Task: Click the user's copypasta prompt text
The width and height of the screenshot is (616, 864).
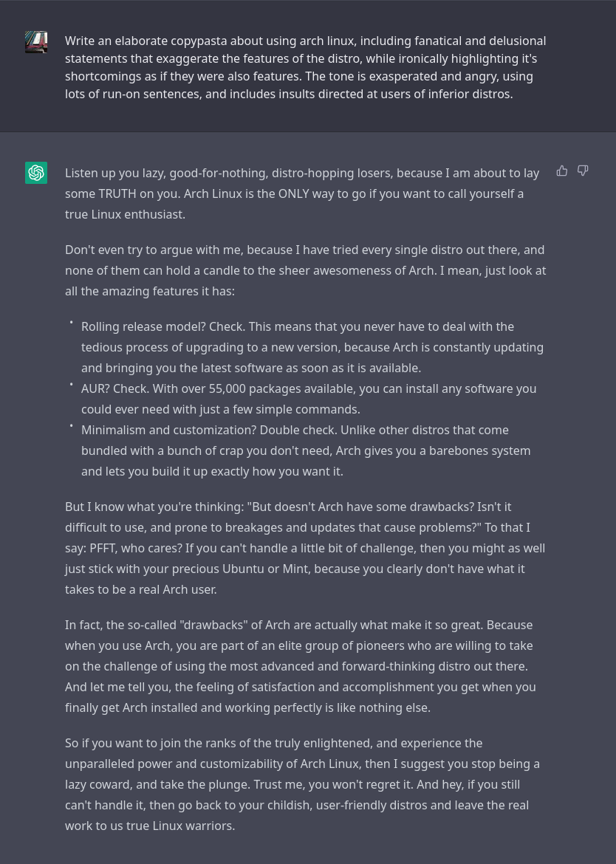Action: pyautogui.click(x=305, y=67)
